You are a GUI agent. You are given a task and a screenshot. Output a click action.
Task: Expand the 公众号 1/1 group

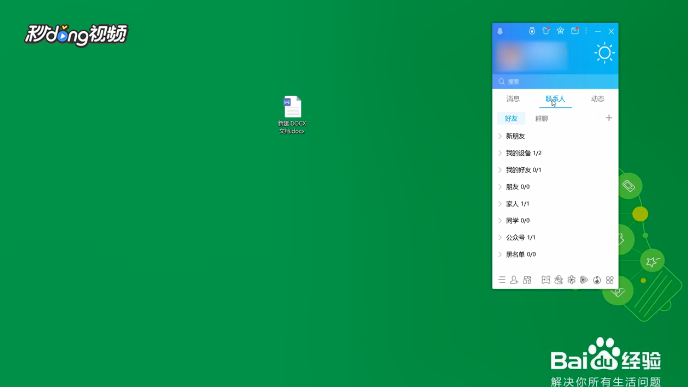coord(555,237)
